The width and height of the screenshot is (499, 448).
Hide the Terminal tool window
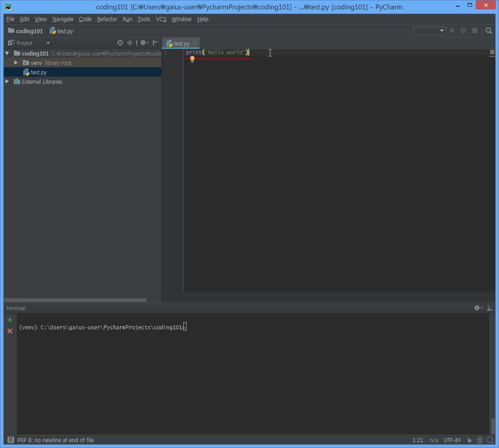tap(490, 308)
